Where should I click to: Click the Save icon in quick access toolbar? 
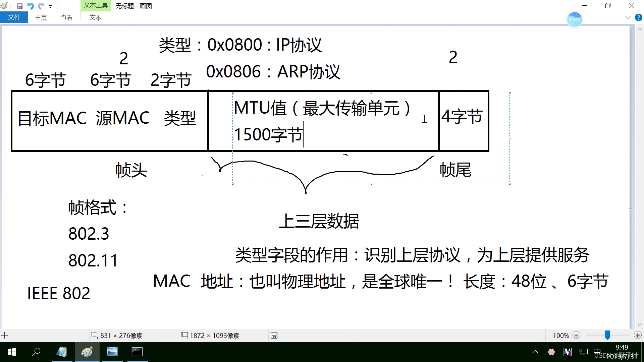point(20,6)
